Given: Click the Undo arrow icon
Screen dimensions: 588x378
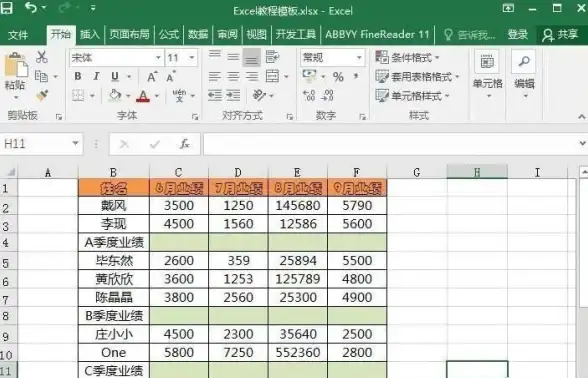Looking at the screenshot, I should coord(31,7).
